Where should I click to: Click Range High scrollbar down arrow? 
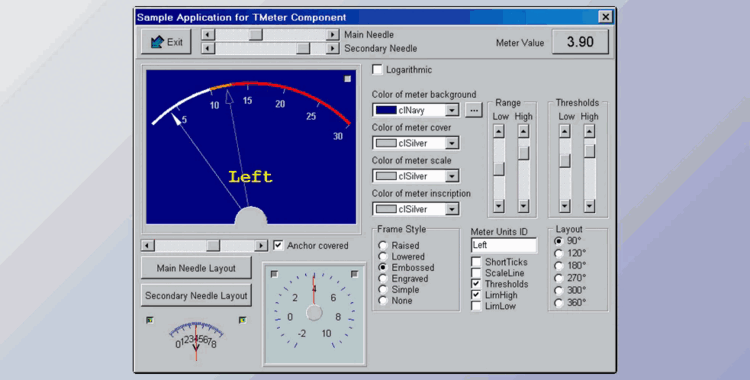click(524, 206)
